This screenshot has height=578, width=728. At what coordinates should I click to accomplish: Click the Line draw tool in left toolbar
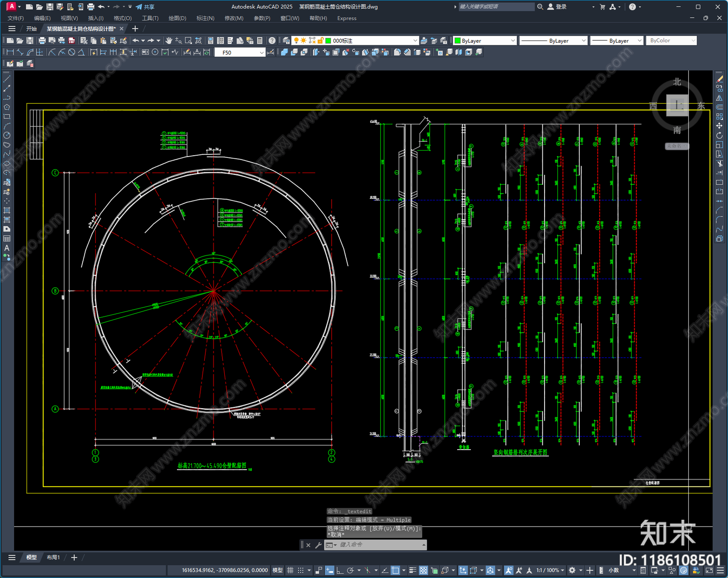(x=7, y=79)
